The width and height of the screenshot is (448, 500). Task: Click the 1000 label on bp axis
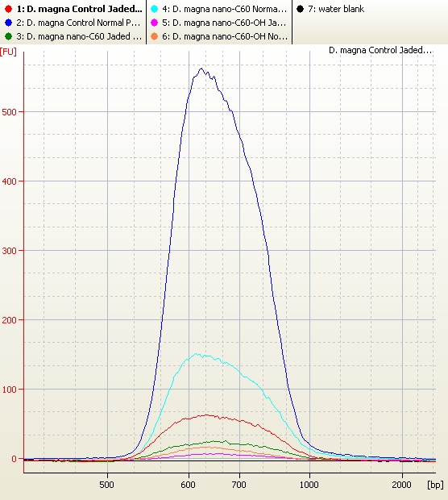[309, 485]
